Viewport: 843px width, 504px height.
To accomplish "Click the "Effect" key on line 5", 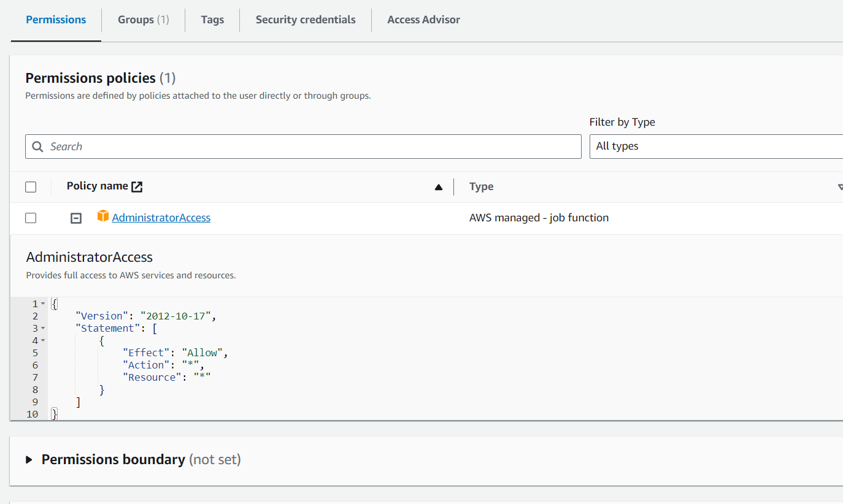I will (x=147, y=353).
